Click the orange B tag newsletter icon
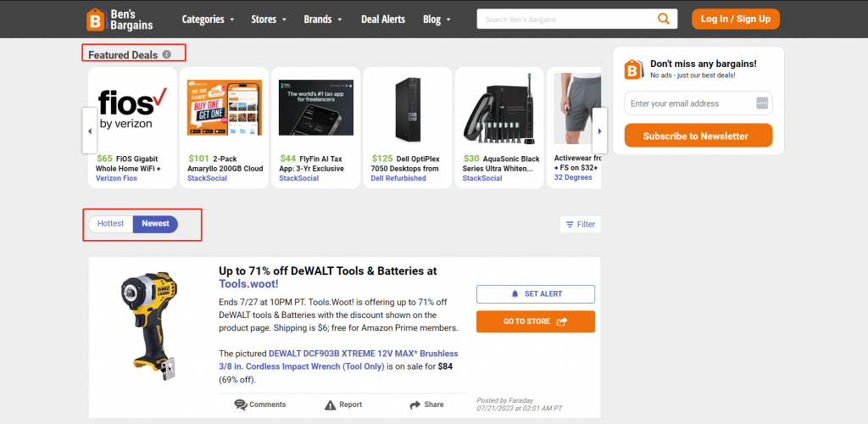The width and height of the screenshot is (868, 424). click(634, 70)
